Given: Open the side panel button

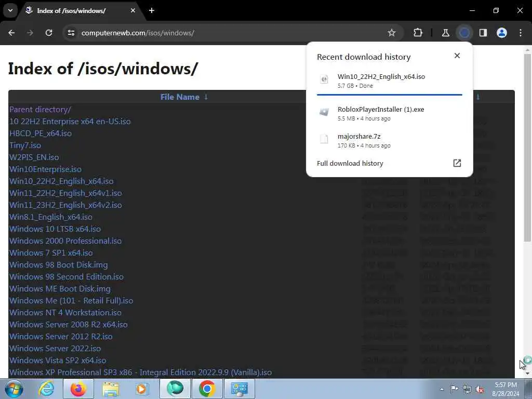Looking at the screenshot, I should tap(483, 33).
